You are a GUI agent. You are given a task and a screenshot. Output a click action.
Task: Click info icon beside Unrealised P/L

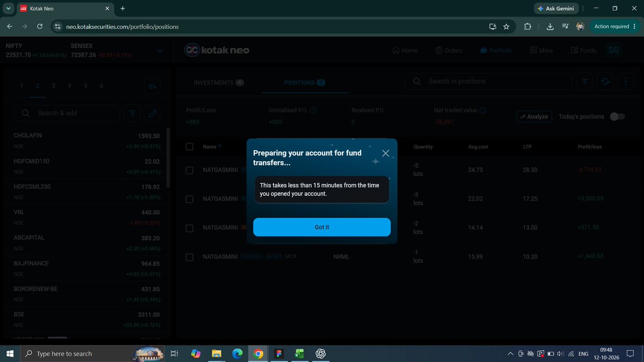tap(313, 110)
